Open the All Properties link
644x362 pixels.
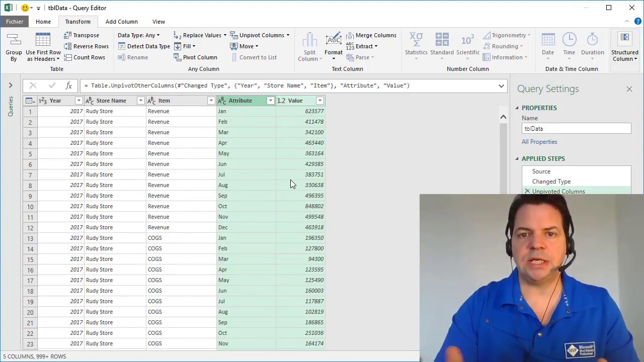[539, 142]
